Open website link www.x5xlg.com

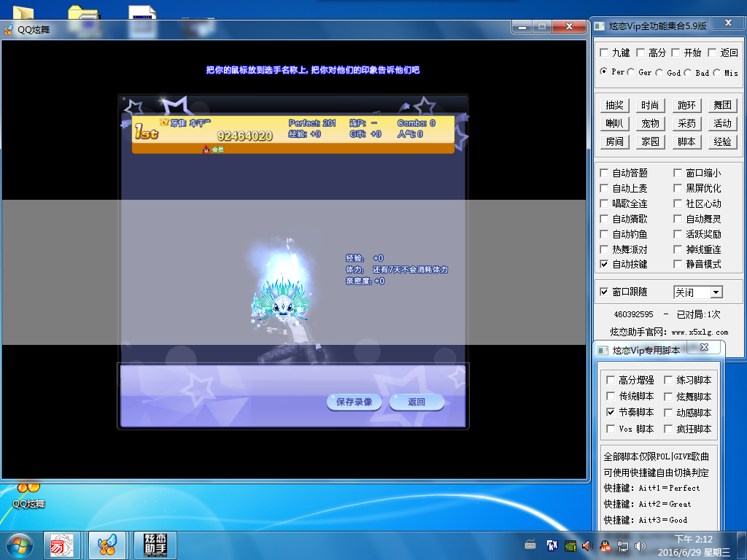[x=700, y=332]
